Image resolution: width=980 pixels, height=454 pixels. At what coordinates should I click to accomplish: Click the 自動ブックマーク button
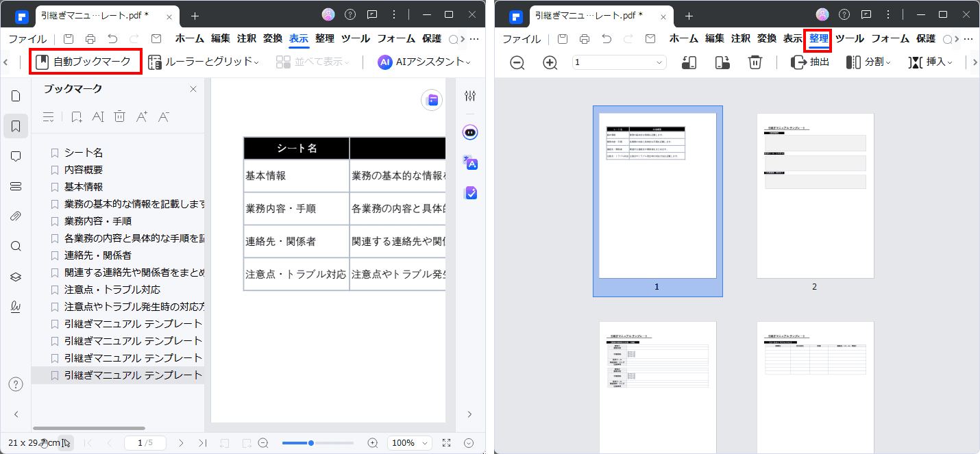(86, 62)
